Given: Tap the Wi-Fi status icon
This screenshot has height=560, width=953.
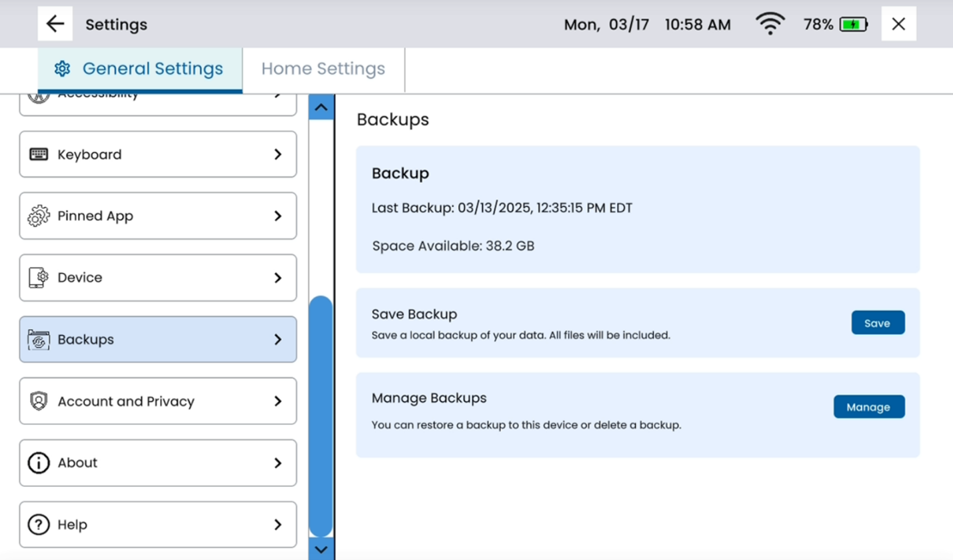Looking at the screenshot, I should pos(770,25).
